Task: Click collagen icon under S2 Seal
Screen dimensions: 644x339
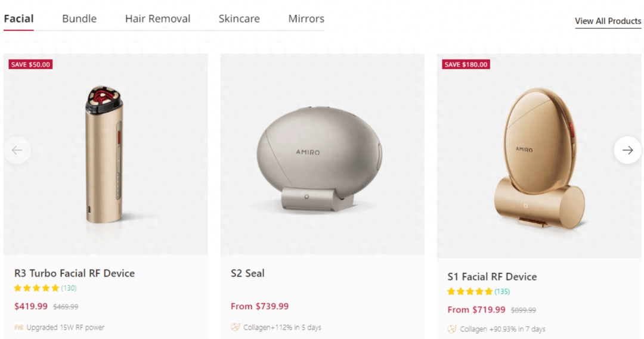Action: (x=236, y=327)
